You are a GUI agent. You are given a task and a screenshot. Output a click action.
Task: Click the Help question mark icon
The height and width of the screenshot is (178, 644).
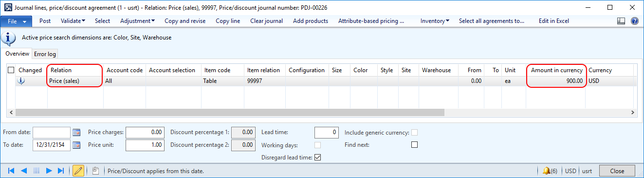[635, 21]
